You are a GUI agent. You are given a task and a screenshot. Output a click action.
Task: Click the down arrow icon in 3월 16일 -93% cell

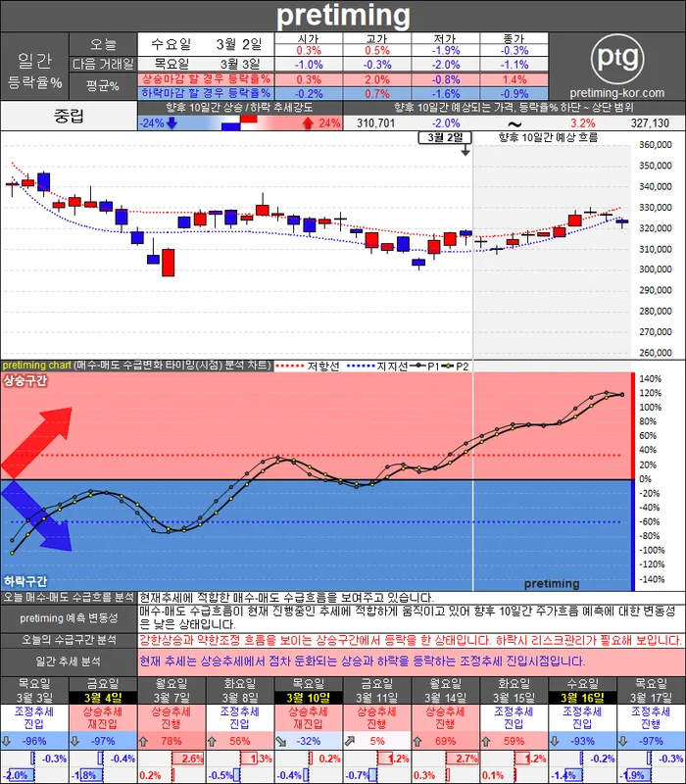(x=555, y=741)
